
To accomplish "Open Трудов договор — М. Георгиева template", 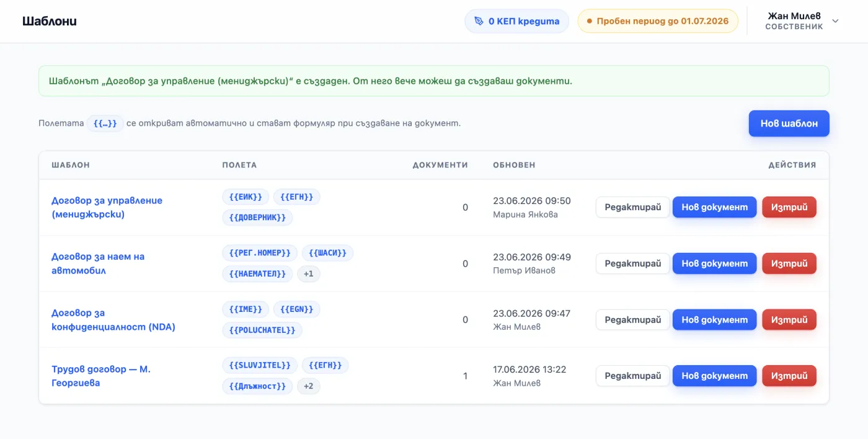I will point(101,376).
